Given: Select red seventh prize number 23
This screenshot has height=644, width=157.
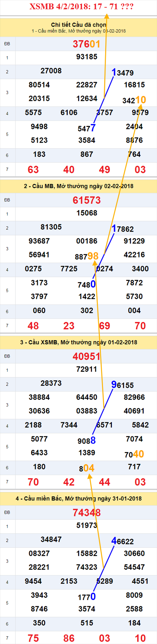Looking at the screenshot, I should (69, 326).
